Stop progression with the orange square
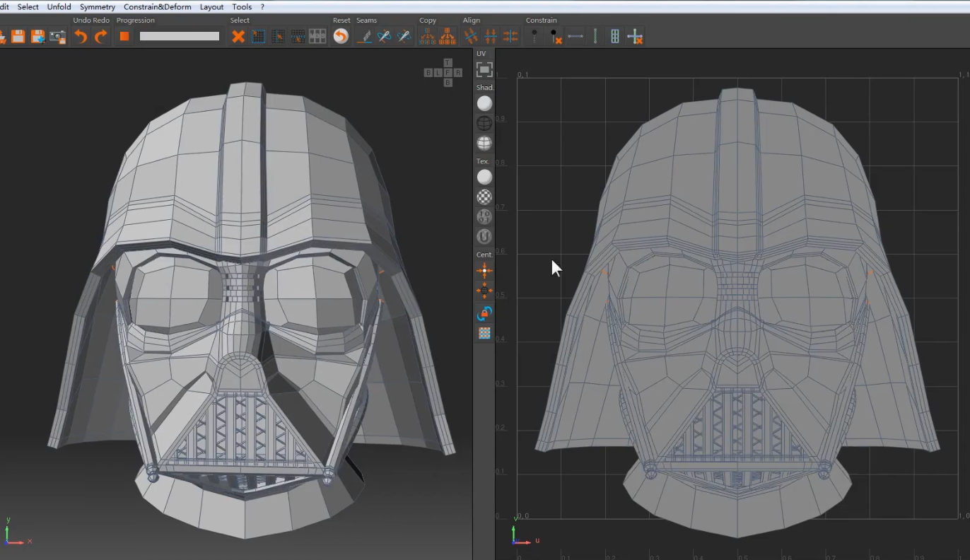 (x=124, y=36)
